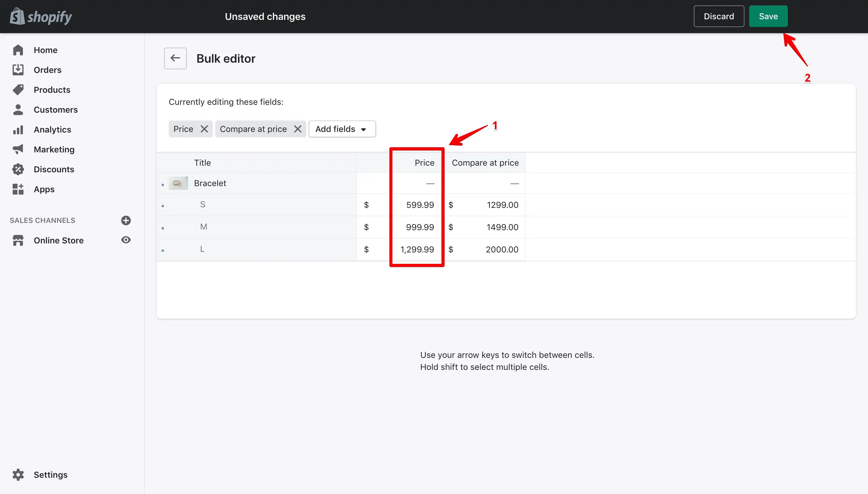Go back using the arrow button
This screenshot has width=868, height=494.
pyautogui.click(x=175, y=58)
